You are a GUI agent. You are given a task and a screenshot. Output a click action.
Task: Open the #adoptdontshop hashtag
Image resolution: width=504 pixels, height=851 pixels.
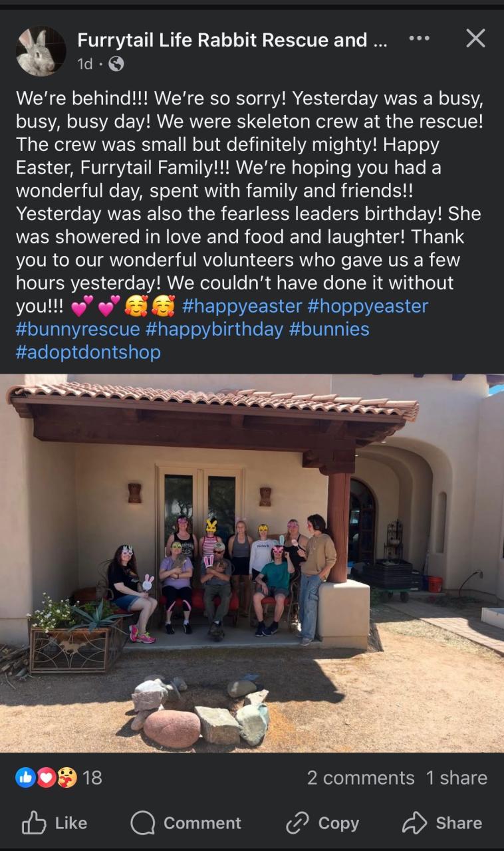click(x=88, y=352)
